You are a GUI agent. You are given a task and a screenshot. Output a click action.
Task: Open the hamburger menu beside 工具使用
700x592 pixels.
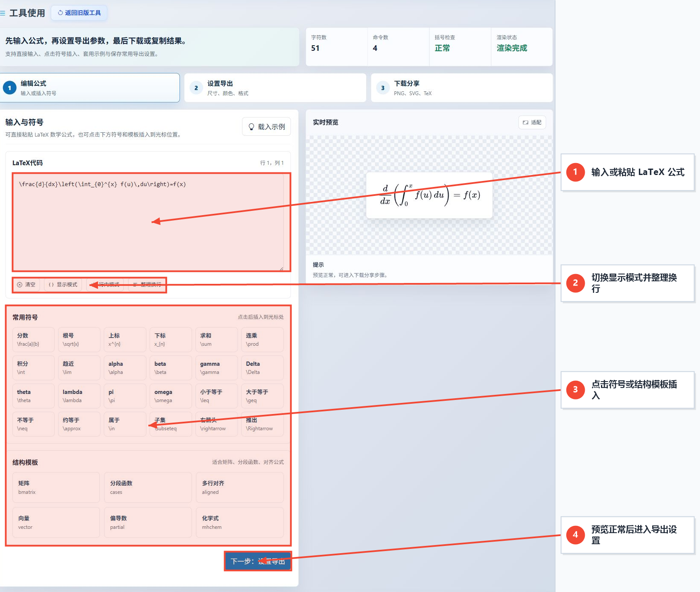[x=3, y=13]
